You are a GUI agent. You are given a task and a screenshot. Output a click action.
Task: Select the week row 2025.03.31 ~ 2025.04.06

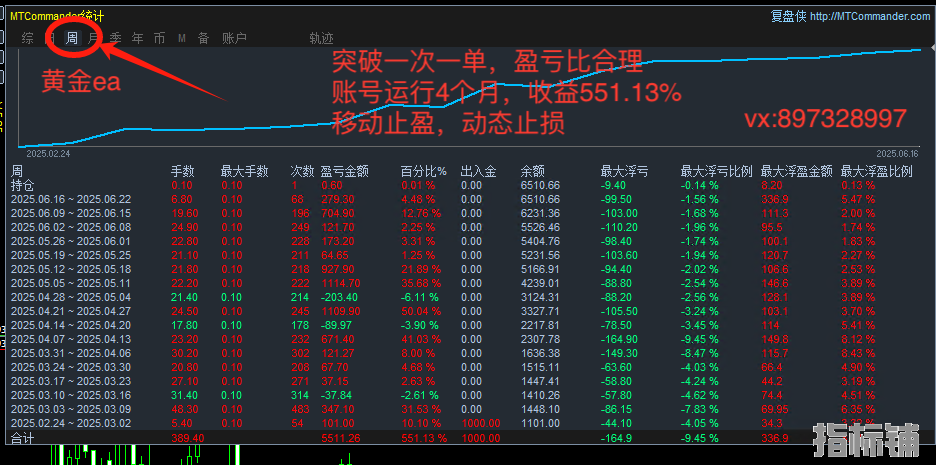click(x=468, y=353)
